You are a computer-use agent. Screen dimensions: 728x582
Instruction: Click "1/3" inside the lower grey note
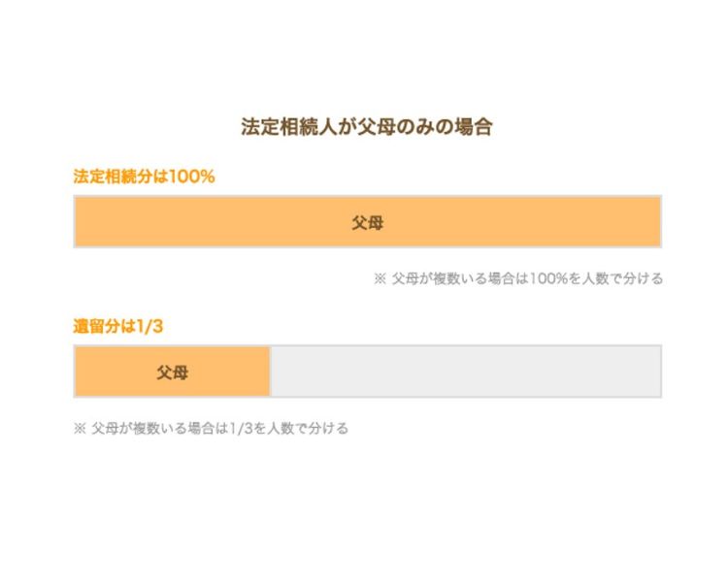pos(238,428)
